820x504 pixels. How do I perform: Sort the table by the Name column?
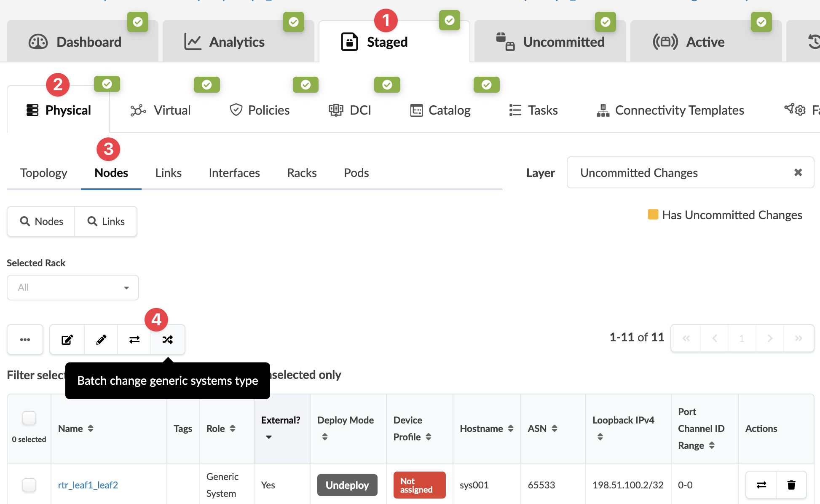click(x=91, y=429)
